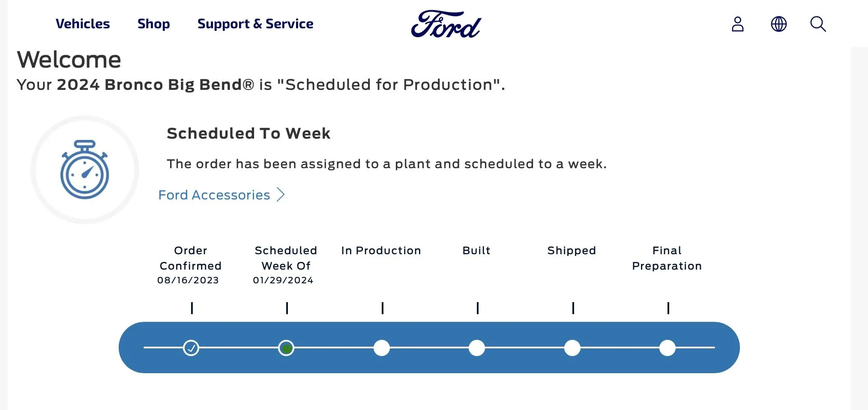
Task: Click the stopwatch status icon
Action: coord(85,169)
